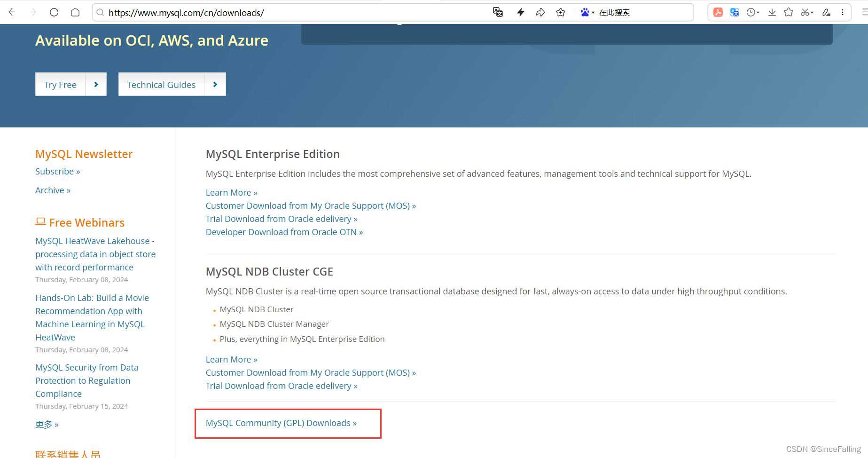This screenshot has width=868, height=458.
Task: Click the arrow beside Technical Guides
Action: [215, 85]
